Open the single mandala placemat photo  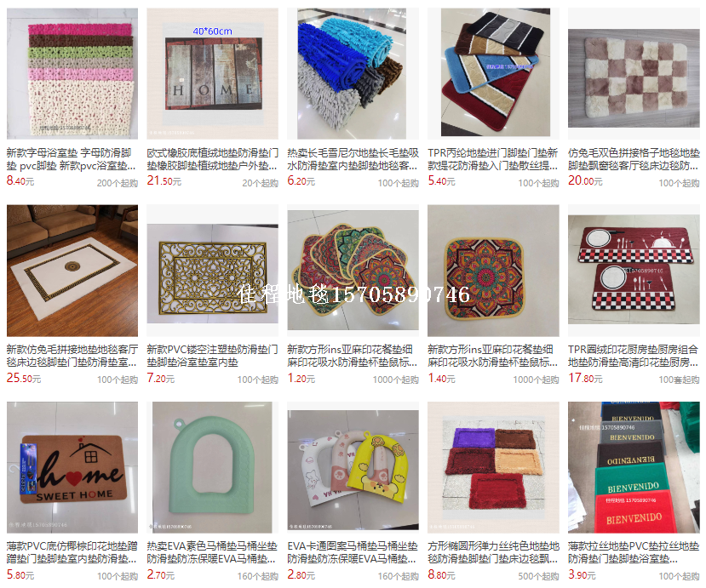[x=493, y=271]
